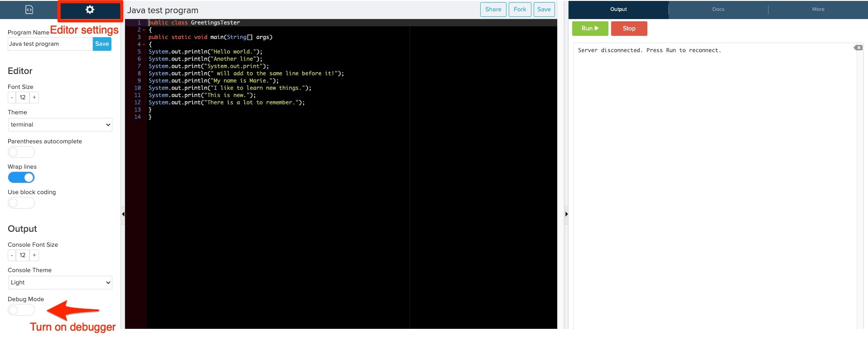This screenshot has width=868, height=337.
Task: Click the "Hello world." println line
Action: 205,52
